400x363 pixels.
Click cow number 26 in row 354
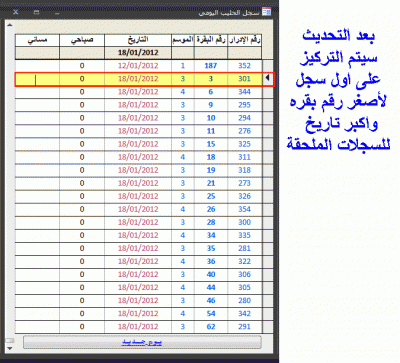[211, 209]
